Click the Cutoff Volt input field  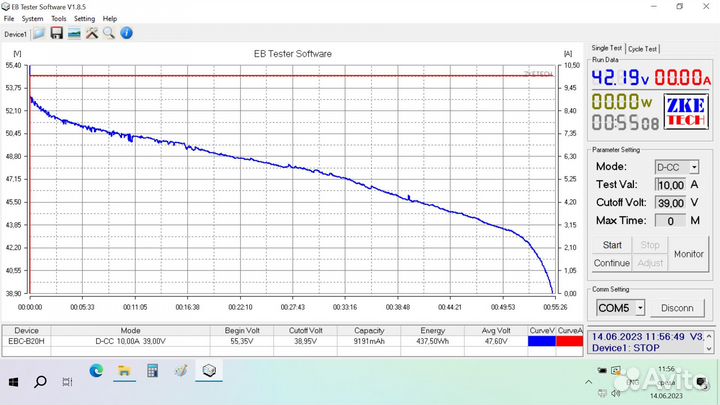pyautogui.click(x=669, y=202)
